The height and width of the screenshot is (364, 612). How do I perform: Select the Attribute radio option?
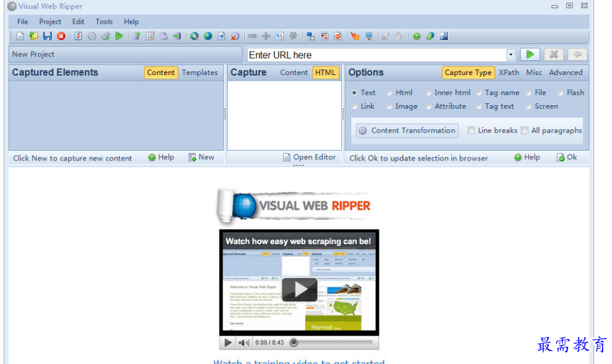pos(428,106)
